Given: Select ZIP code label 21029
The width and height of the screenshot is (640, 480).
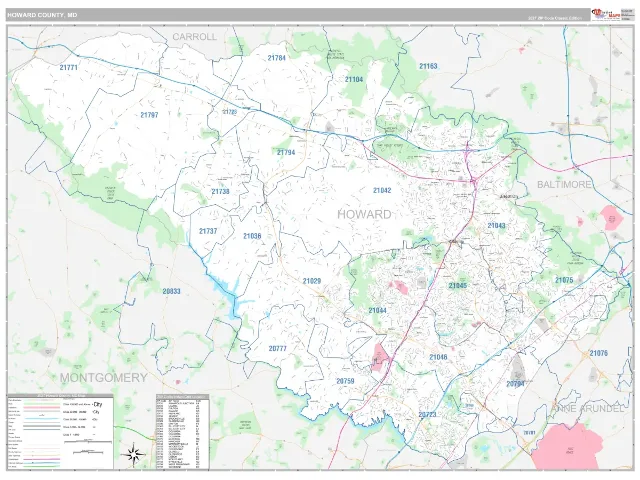Looking at the screenshot, I should [x=312, y=281].
